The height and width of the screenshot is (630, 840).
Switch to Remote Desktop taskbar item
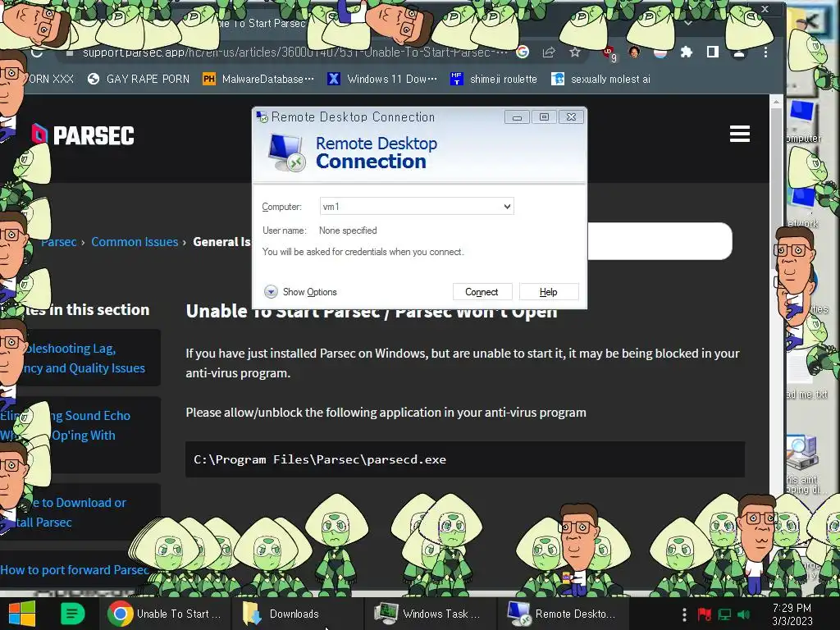563,614
